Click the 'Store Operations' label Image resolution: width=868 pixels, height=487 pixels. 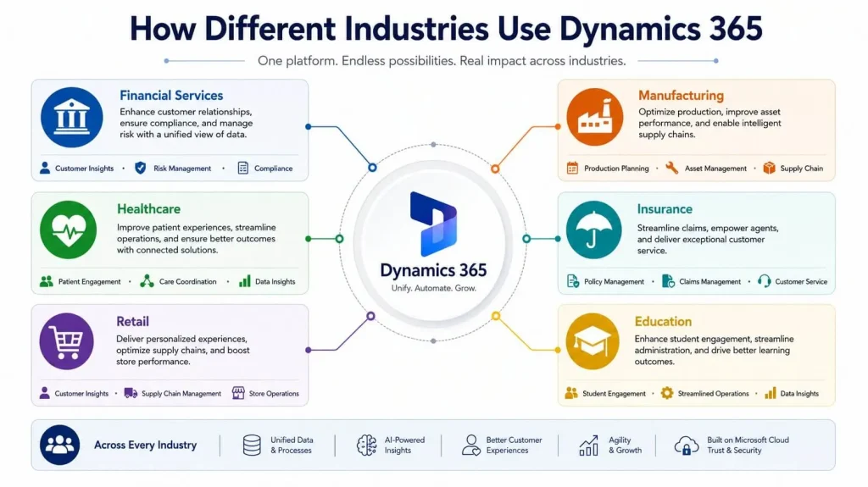coord(274,394)
